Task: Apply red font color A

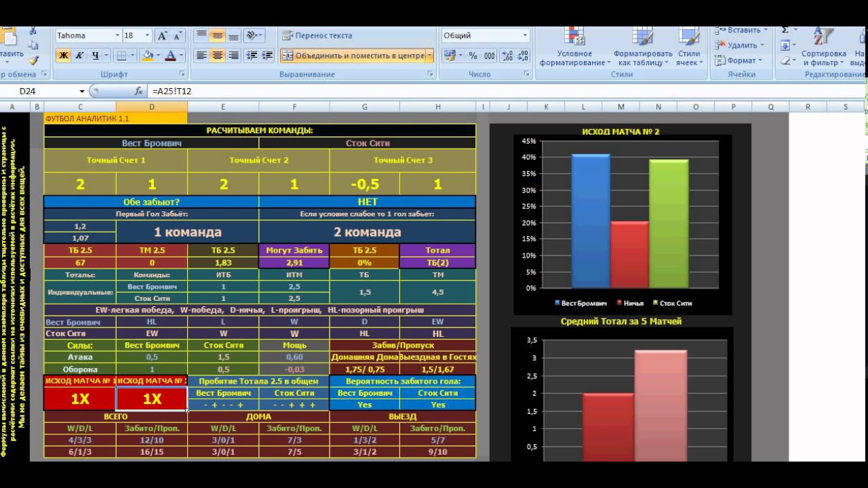Action: pos(170,56)
